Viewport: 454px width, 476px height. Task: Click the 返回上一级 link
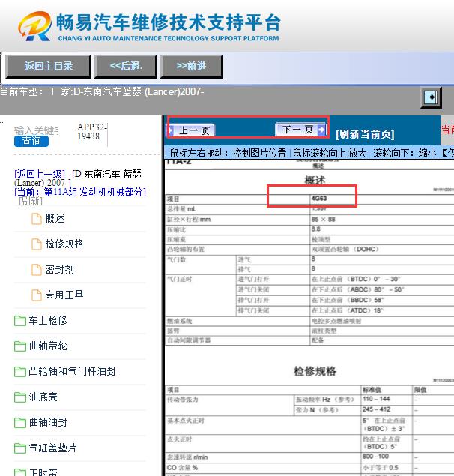pyautogui.click(x=40, y=174)
